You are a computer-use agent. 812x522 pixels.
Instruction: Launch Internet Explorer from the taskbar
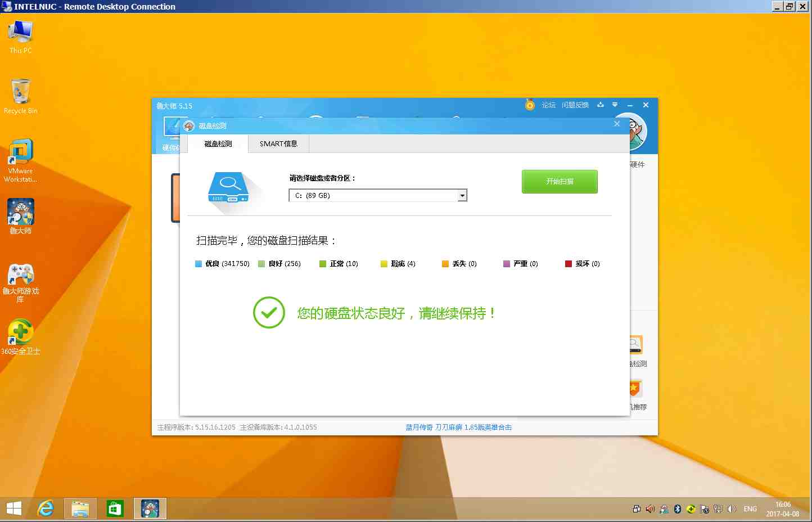pos(46,508)
